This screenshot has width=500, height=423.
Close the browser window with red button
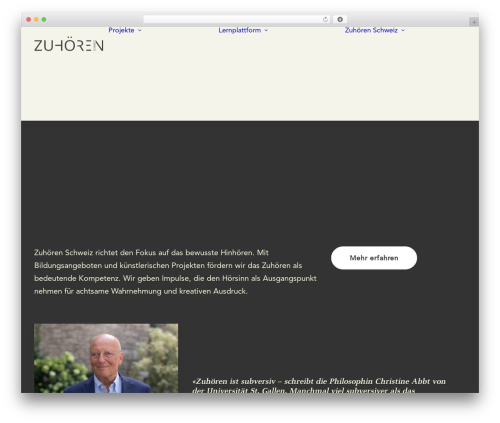[29, 19]
